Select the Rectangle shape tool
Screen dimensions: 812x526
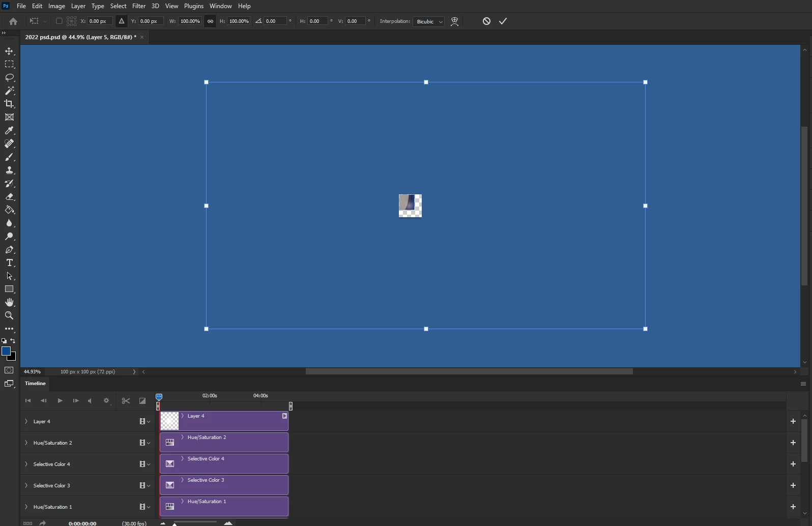pyautogui.click(x=9, y=289)
